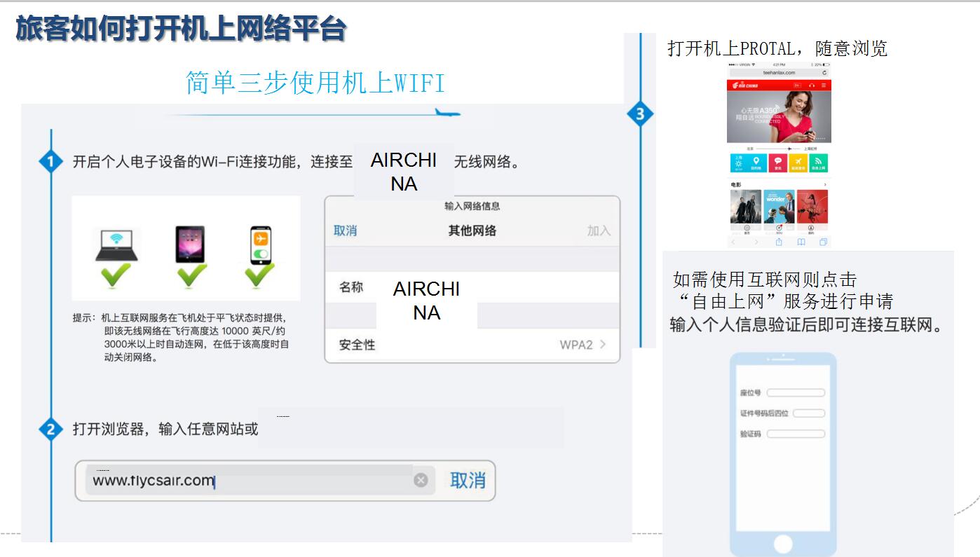Open the first movie poster thumbnail
The height and width of the screenshot is (557, 980).
[746, 207]
